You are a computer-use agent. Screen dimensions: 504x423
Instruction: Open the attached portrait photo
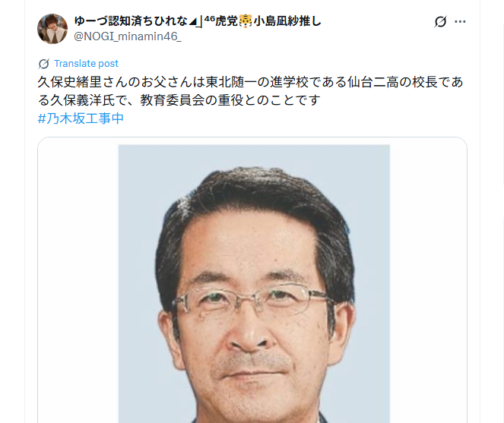[254, 284]
